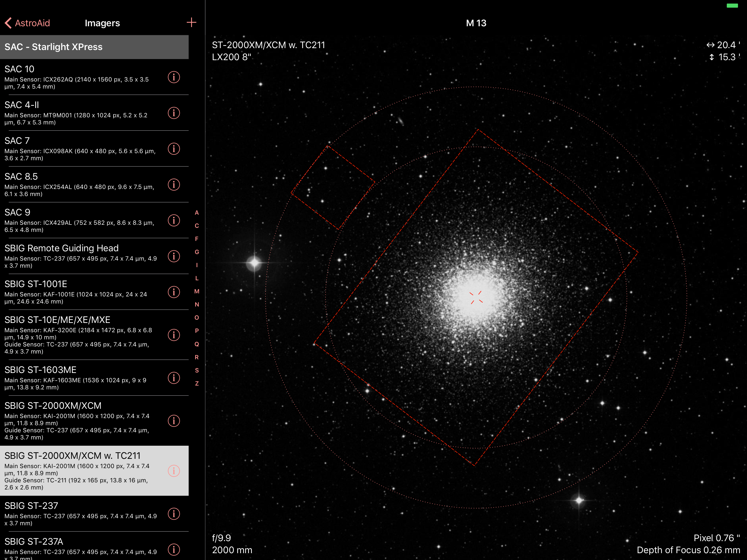Image resolution: width=747 pixels, height=560 pixels.
Task: Go back to AstroAid menu
Action: point(28,23)
